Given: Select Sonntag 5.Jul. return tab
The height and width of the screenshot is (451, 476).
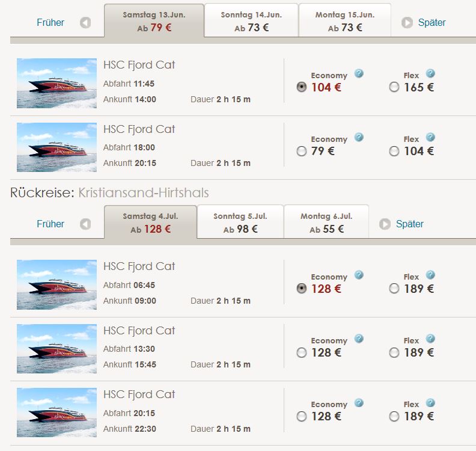Looking at the screenshot, I should 240,222.
